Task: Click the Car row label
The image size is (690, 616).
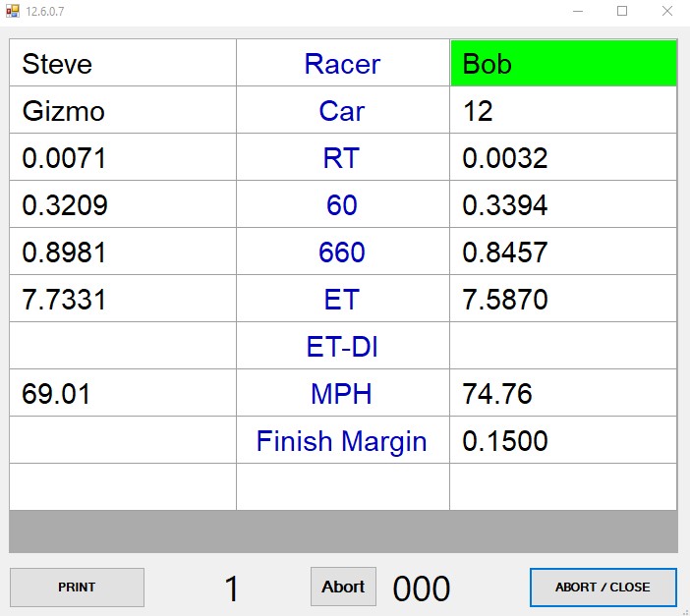Action: 342,111
